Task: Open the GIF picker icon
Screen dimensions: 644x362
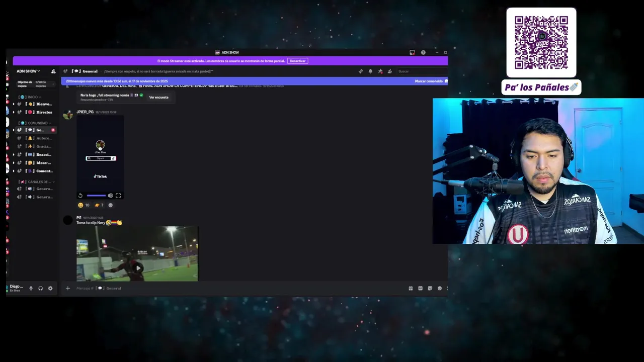Action: pos(420,288)
